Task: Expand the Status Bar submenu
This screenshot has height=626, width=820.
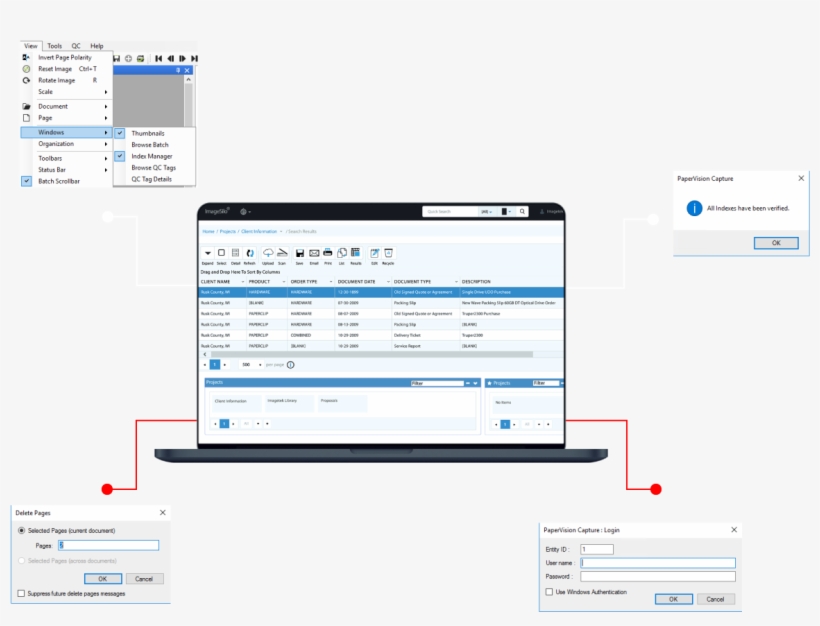Action: 67,170
